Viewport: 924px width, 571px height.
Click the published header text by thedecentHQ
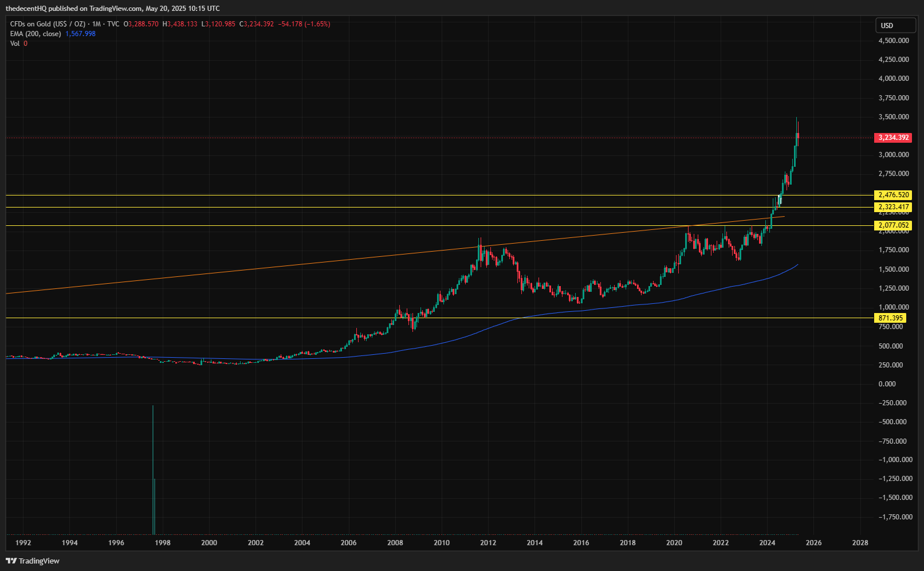(x=112, y=8)
